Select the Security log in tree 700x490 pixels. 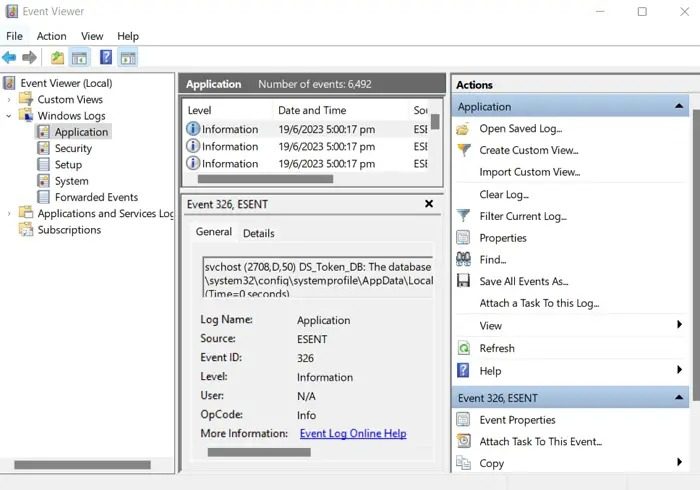[73, 148]
